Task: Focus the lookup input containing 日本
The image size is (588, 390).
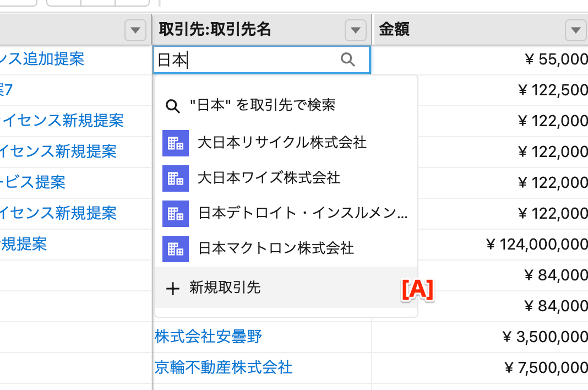Action: click(248, 60)
